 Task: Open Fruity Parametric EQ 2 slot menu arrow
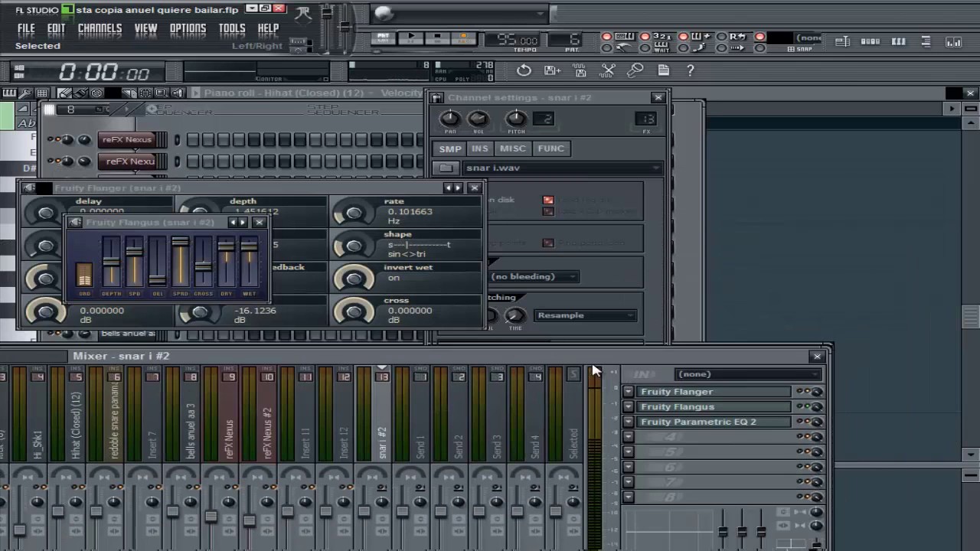629,422
